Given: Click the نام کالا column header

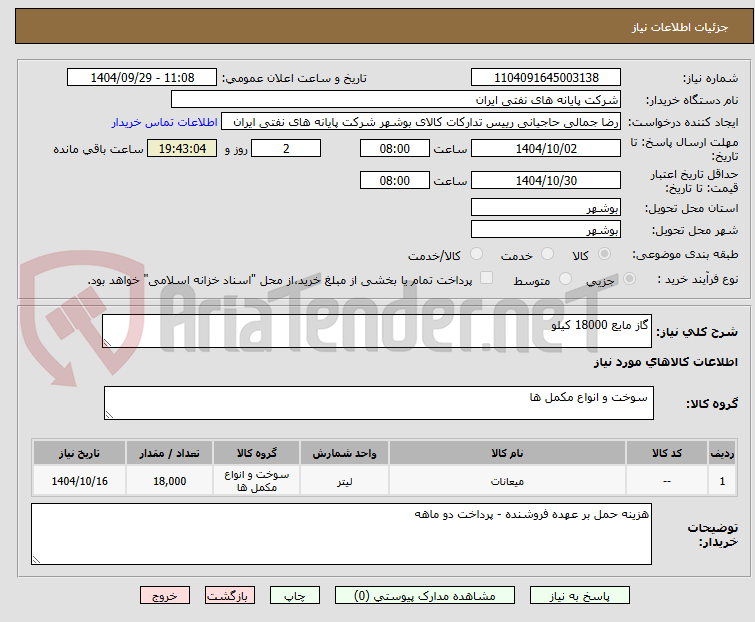Looking at the screenshot, I should click(x=507, y=453).
